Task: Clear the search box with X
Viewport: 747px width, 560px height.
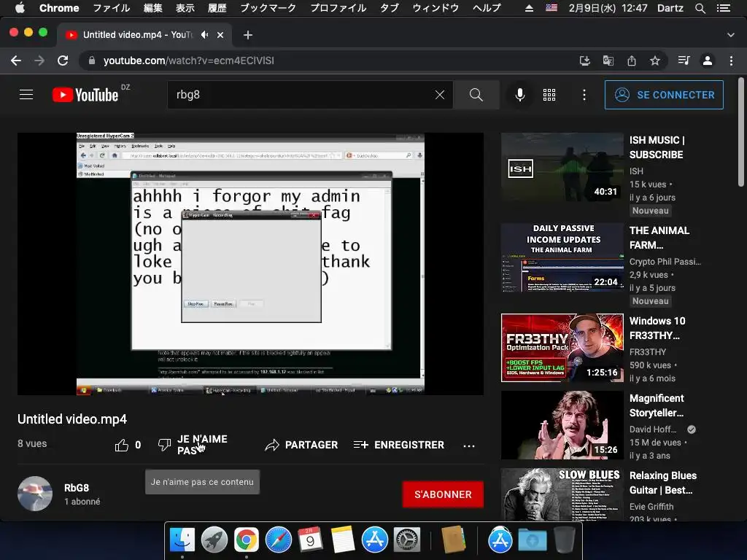Action: (x=440, y=95)
